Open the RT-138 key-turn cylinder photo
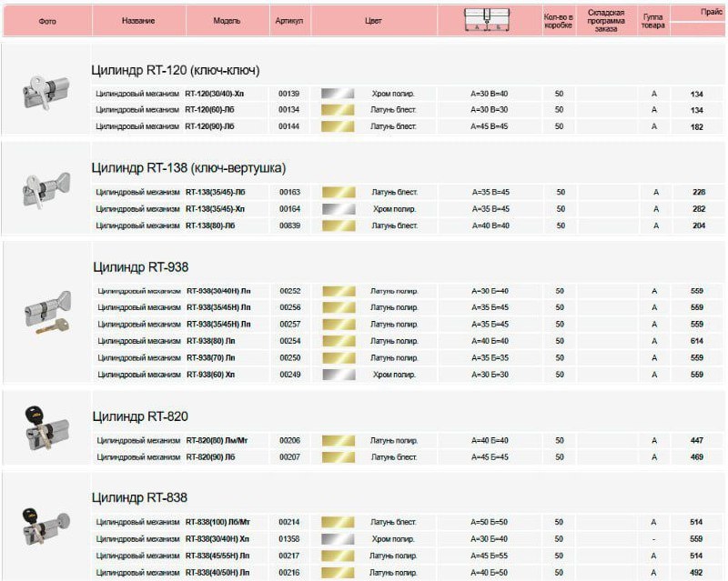728x581 pixels. point(46,190)
